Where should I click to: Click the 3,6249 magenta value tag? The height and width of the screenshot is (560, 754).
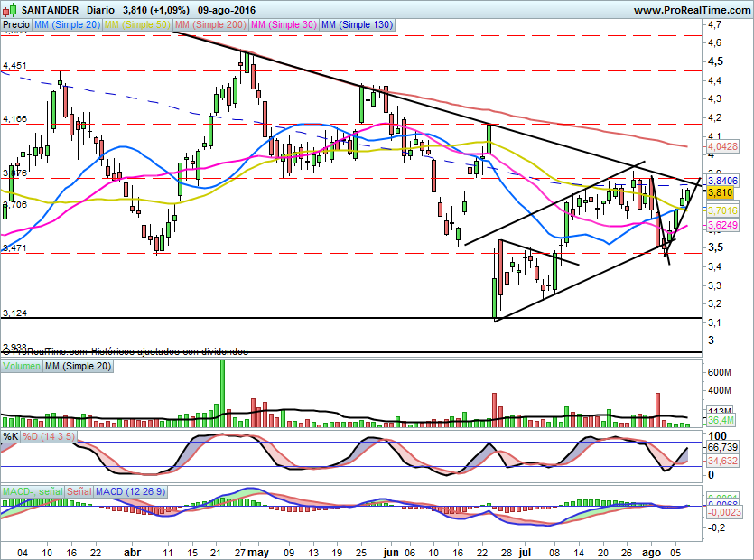pos(722,225)
